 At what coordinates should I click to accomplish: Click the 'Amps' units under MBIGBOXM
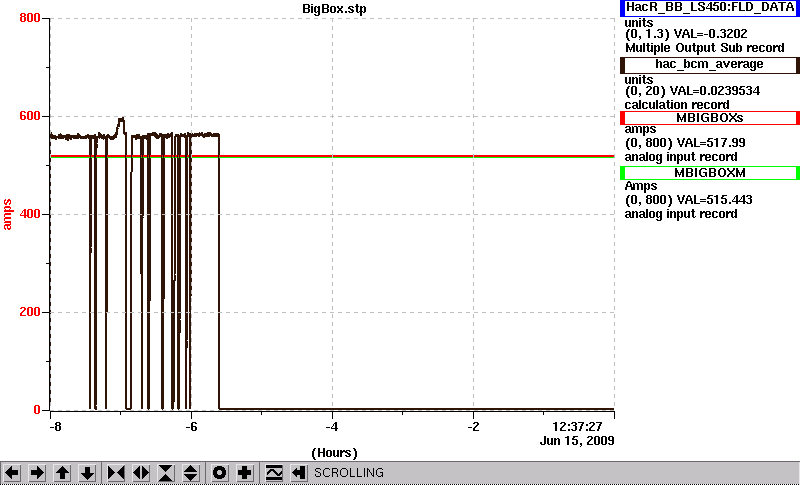point(641,186)
